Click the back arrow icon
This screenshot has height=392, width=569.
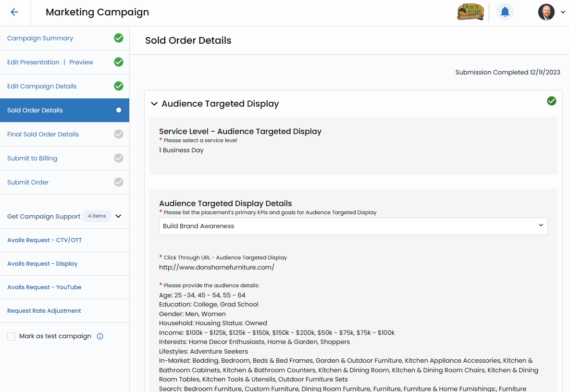pos(14,12)
